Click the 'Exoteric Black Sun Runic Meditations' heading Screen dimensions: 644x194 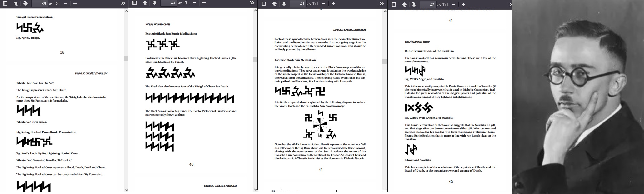click(x=171, y=34)
